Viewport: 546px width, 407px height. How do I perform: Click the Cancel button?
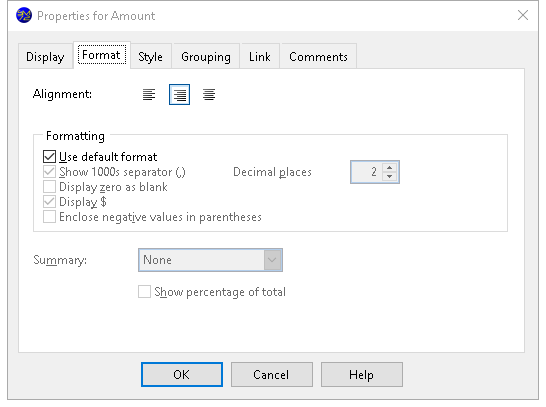point(272,375)
